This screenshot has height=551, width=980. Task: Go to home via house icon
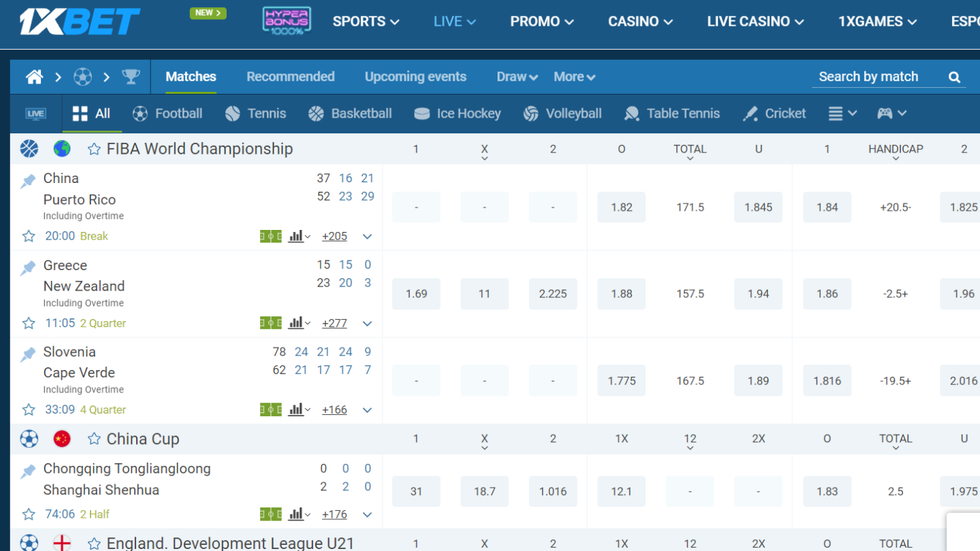coord(35,77)
